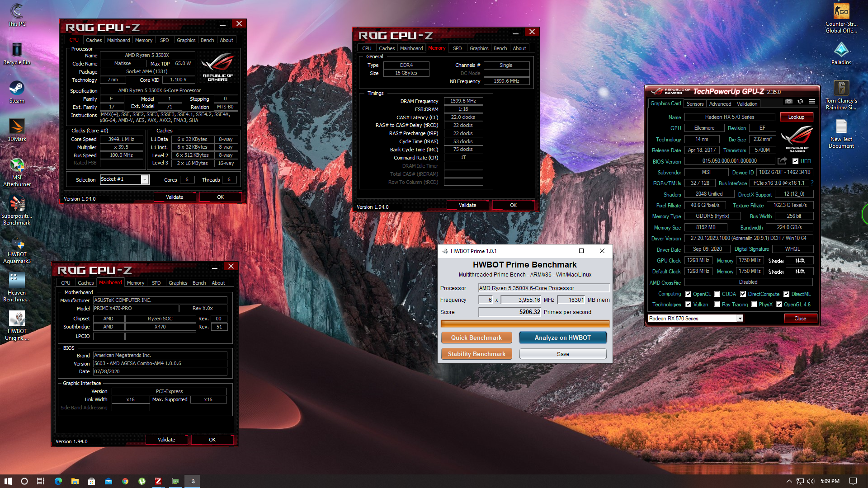Launch 3DMark desktop shortcut

[x=17, y=130]
